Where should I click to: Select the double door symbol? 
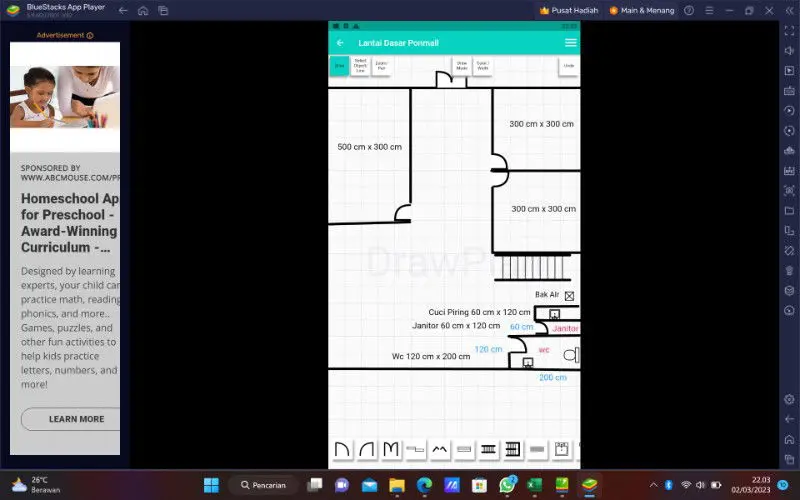tap(391, 450)
